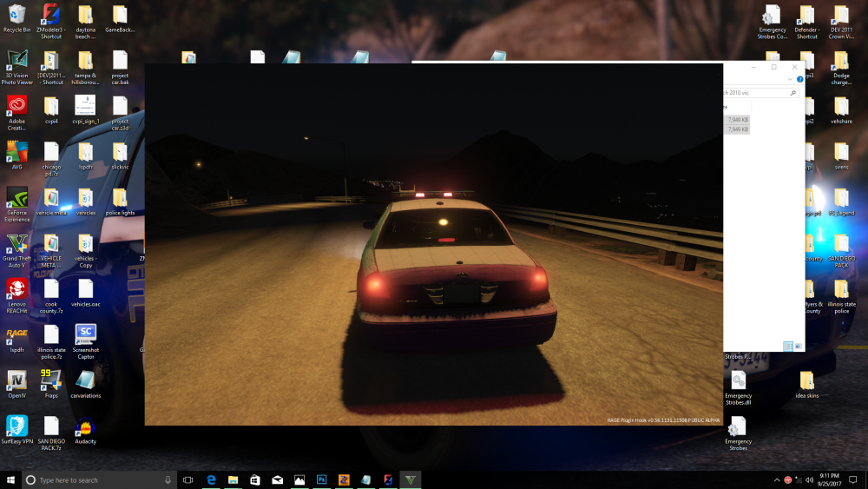Open Mail app from taskbar

pos(278,479)
